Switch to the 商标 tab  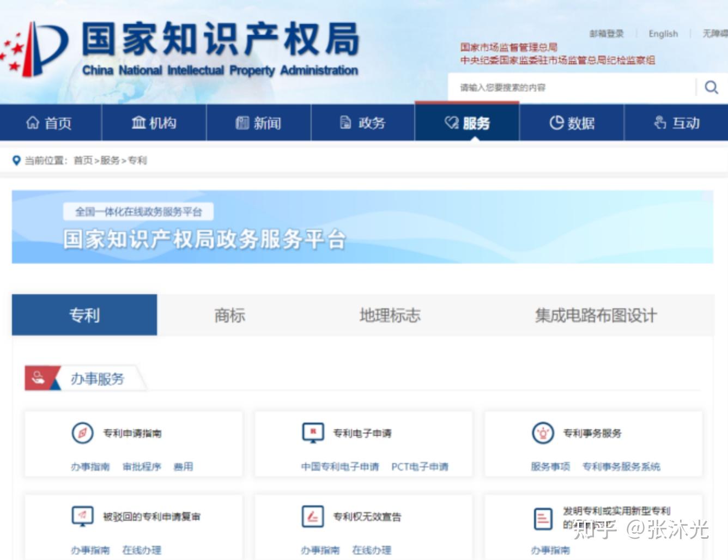coord(229,315)
